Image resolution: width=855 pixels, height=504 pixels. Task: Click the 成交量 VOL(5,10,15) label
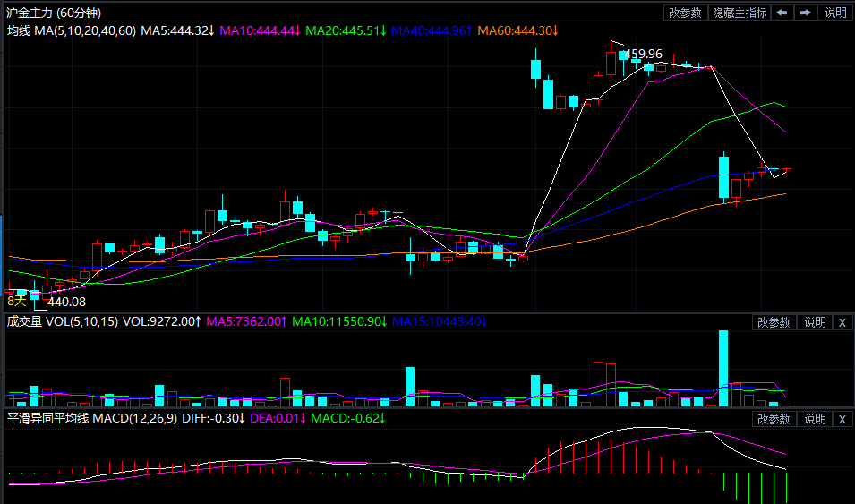point(62,321)
